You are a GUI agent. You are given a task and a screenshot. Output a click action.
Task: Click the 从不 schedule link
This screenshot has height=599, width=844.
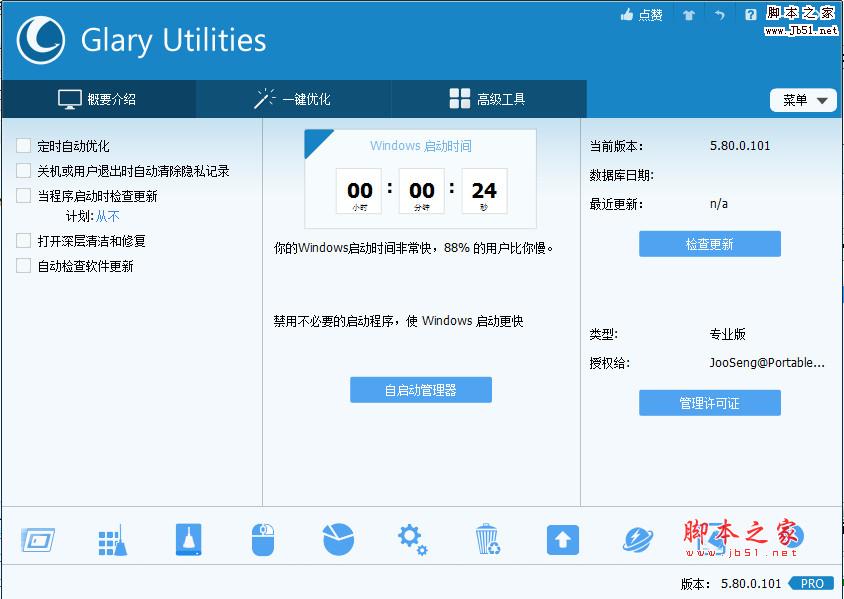[x=108, y=216]
